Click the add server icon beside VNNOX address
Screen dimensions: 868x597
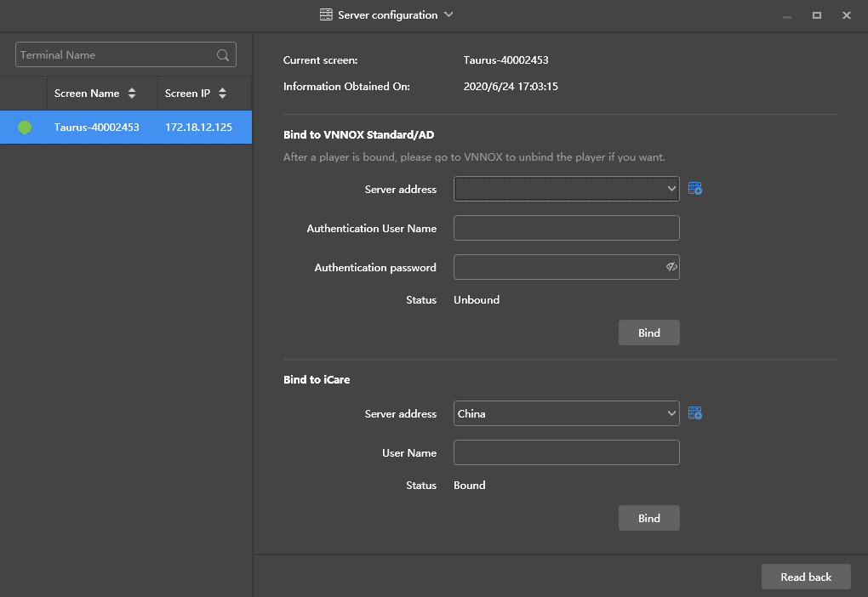(x=695, y=189)
